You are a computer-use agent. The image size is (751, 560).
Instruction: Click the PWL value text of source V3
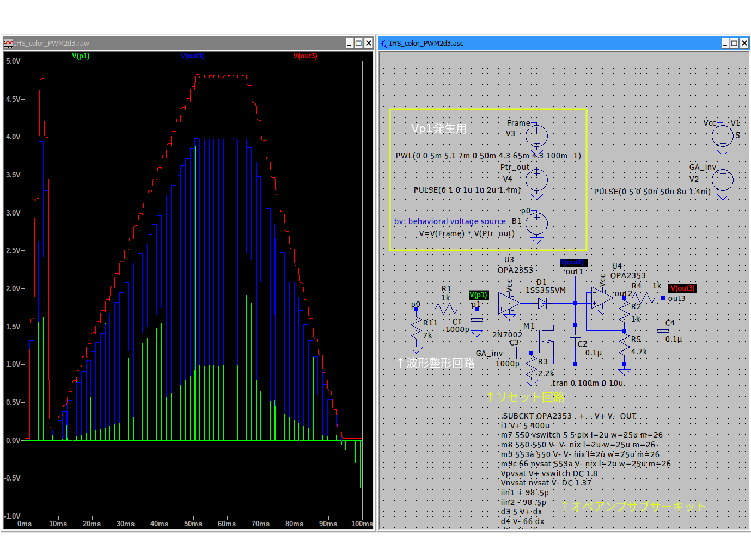[x=488, y=156]
